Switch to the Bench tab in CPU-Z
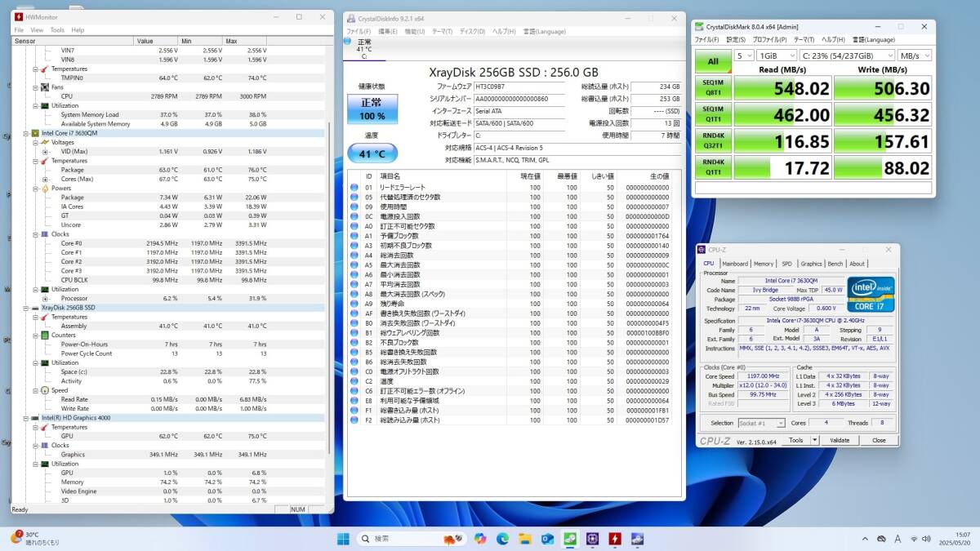 tap(835, 264)
